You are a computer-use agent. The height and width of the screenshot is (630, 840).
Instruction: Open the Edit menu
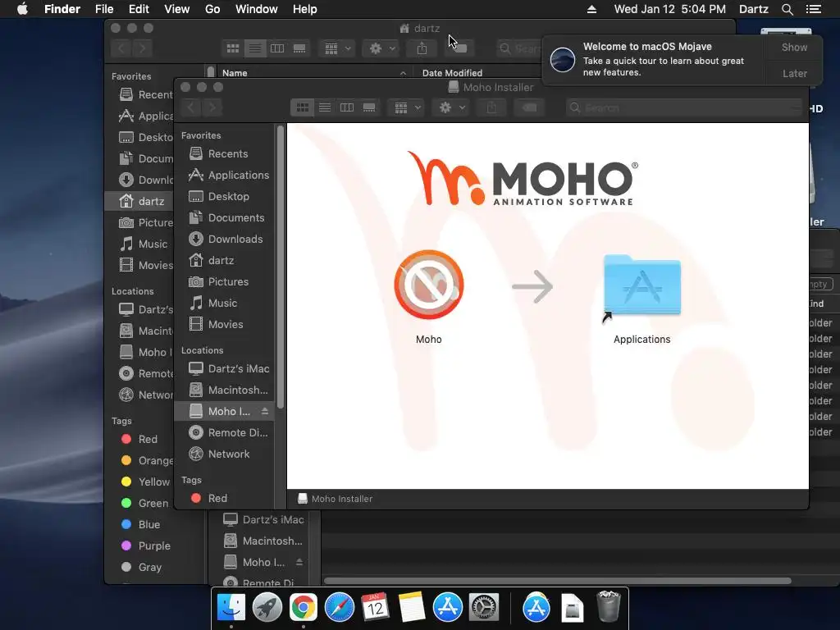tap(139, 9)
